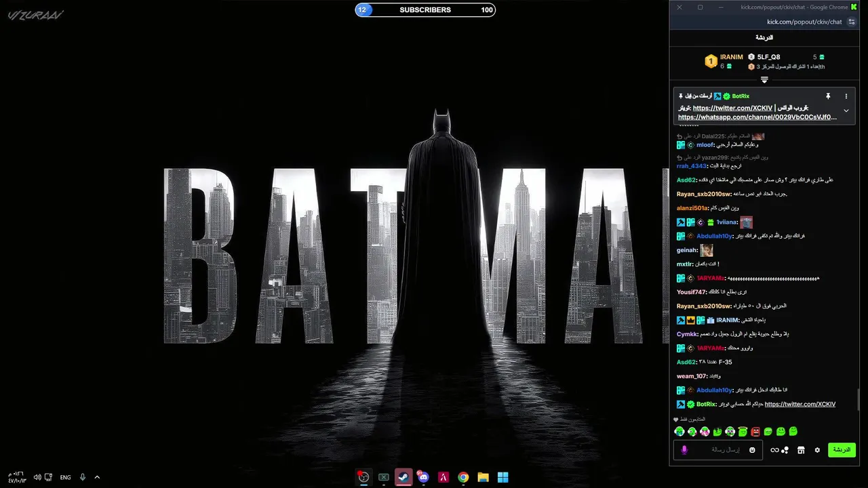Click username IRANIM on the leaderboard
This screenshot has height=488, width=868.
click(732, 57)
